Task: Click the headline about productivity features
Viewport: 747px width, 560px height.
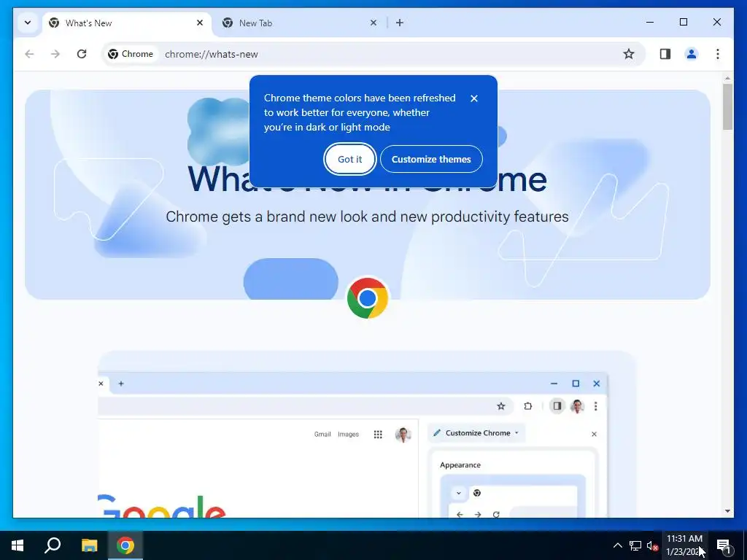Action: point(368,217)
